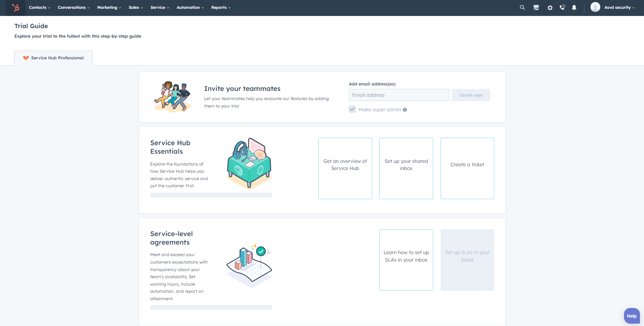
Task: Expand the Reports menu
Action: tap(221, 7)
